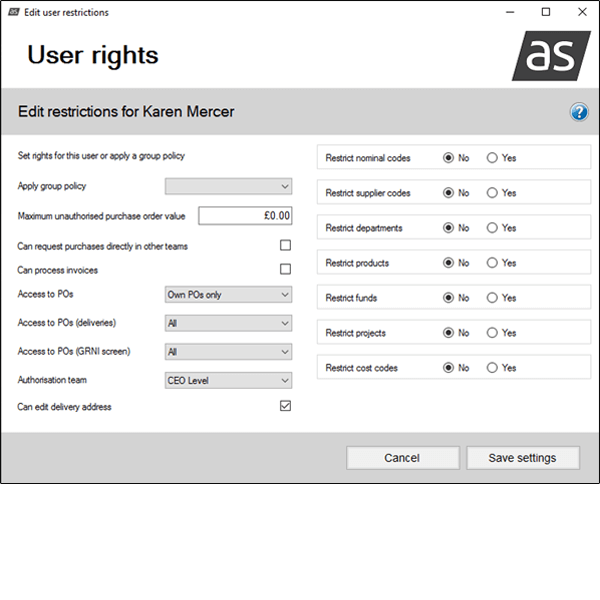The height and width of the screenshot is (600, 600).
Task: Open 'Access to POs (deliveries)' dropdown
Action: (x=228, y=323)
